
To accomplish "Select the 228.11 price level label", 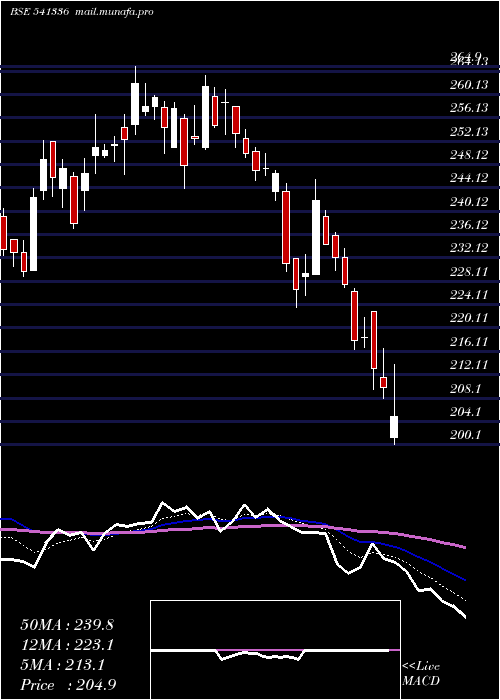I will pos(469,272).
